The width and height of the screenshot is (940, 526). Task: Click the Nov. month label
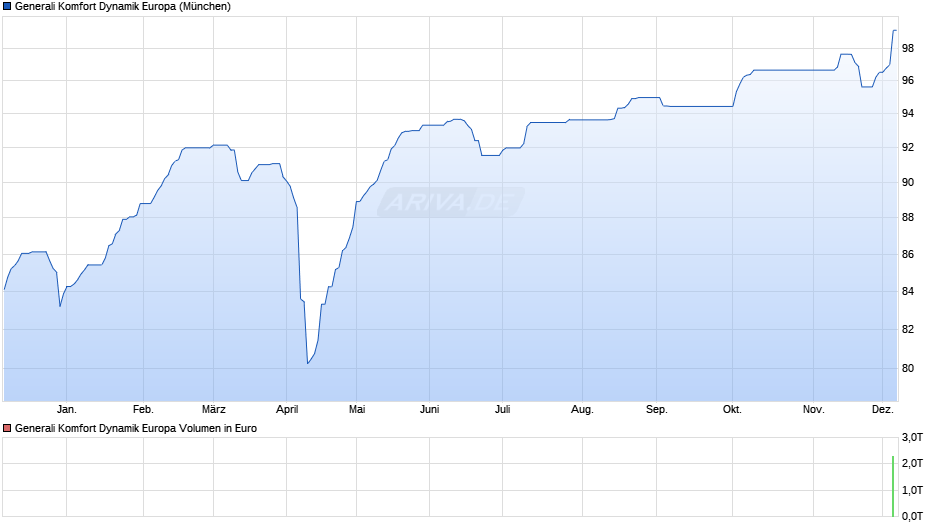pyautogui.click(x=814, y=409)
